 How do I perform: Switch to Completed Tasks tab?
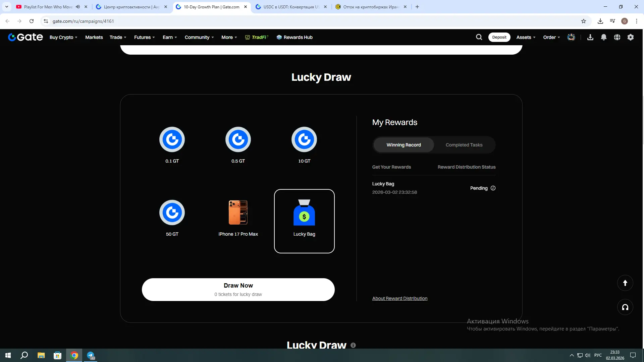point(464,145)
